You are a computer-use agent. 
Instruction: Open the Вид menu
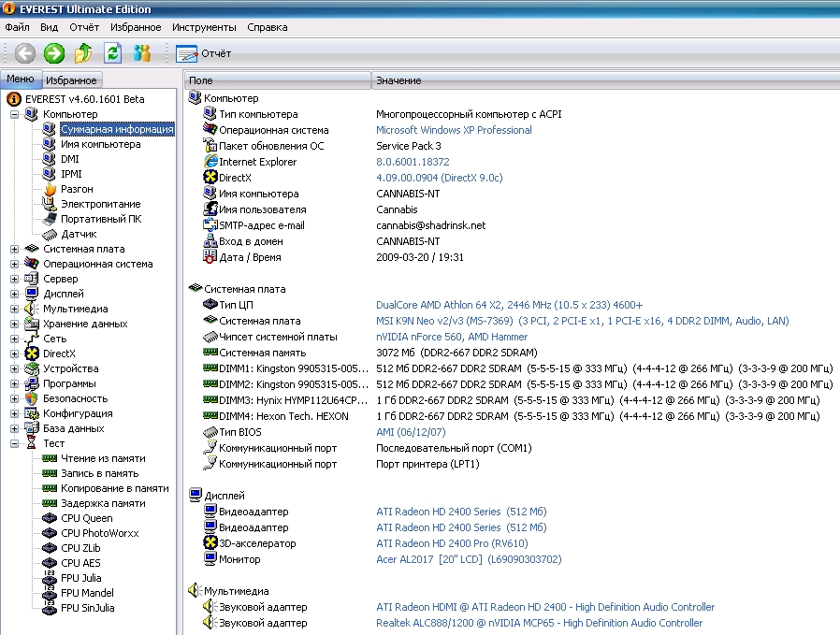(x=49, y=27)
